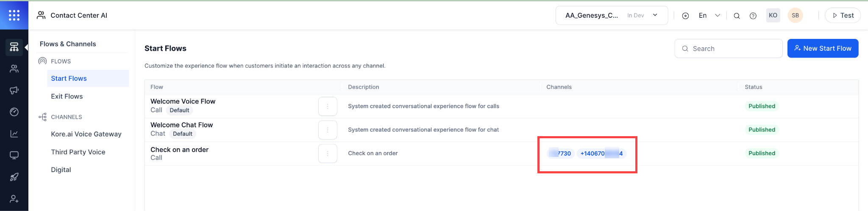This screenshot has width=868, height=211.
Task: Click the Test button
Action: (x=842, y=15)
